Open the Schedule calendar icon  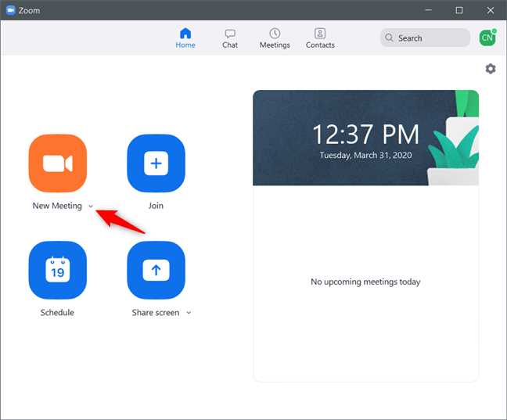[x=58, y=271]
